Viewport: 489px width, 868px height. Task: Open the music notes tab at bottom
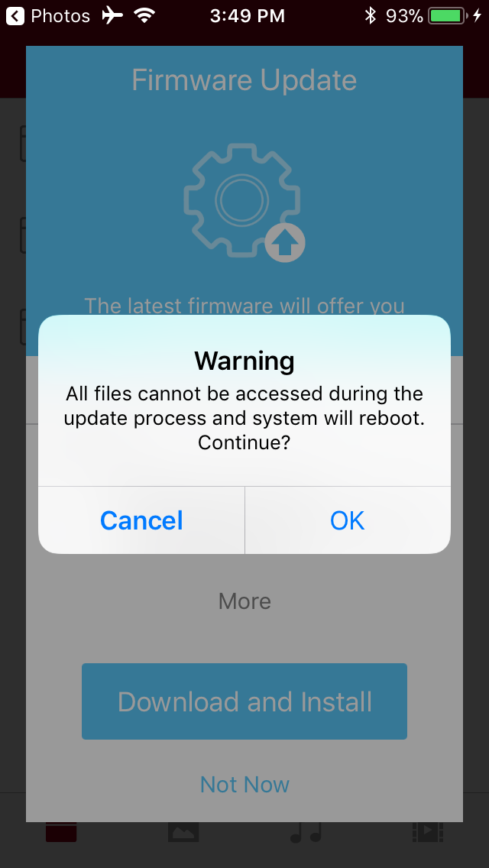[x=306, y=831]
